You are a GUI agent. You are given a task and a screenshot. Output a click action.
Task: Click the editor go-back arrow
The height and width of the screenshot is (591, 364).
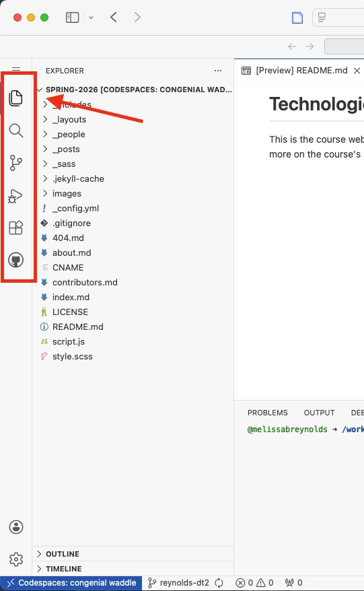pos(292,46)
